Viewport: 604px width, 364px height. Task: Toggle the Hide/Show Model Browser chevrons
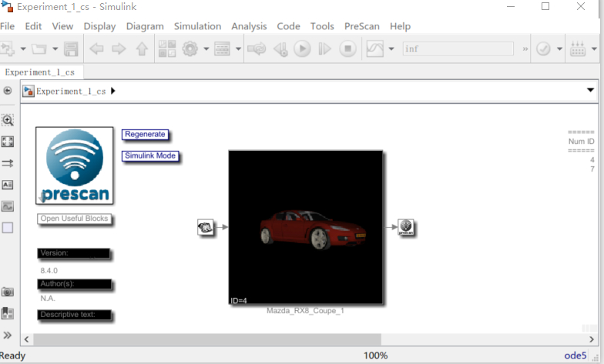click(x=8, y=336)
